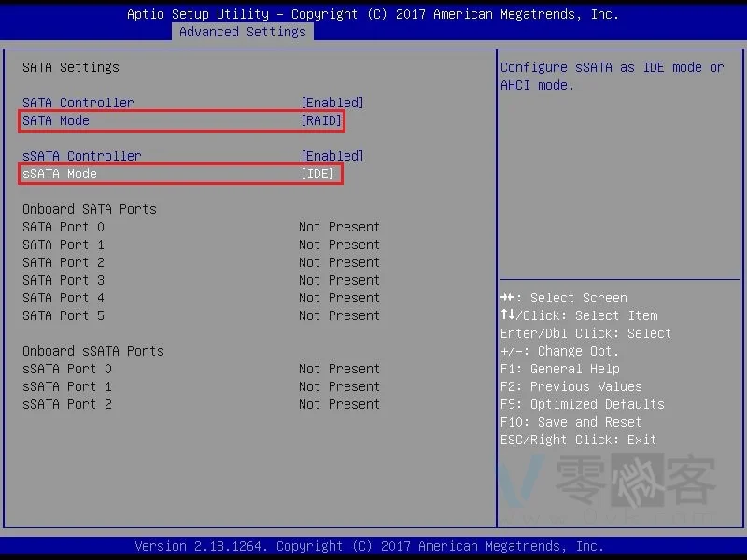Click the SATA Port 0 entry

coord(63,227)
